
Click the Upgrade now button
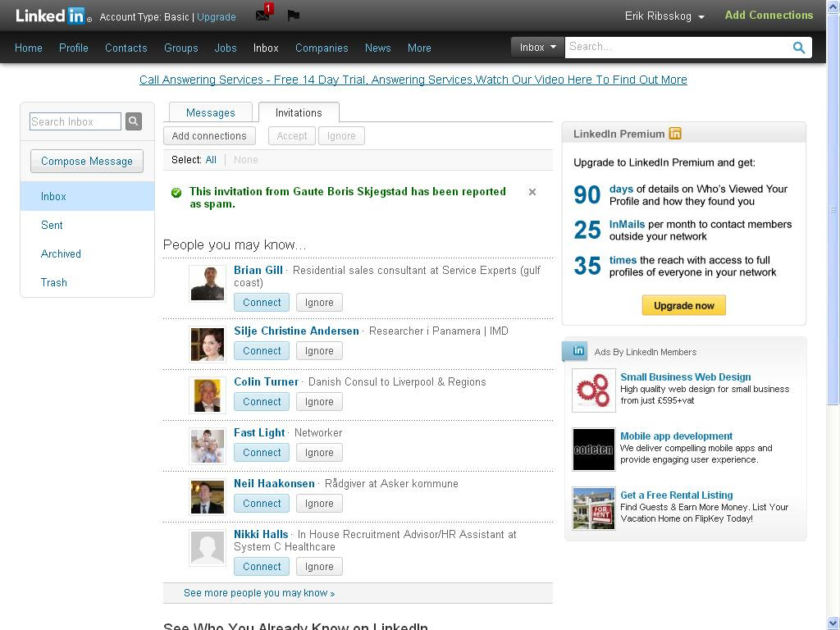tap(683, 305)
